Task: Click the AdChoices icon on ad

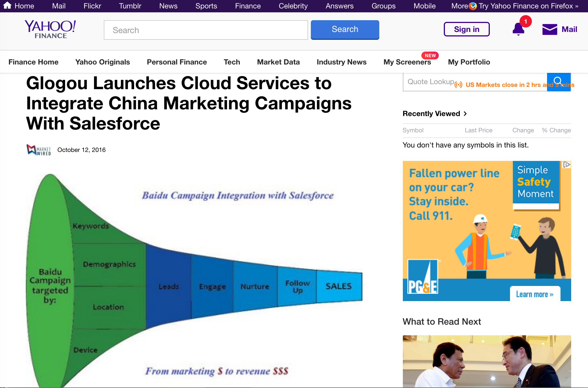Action: point(567,165)
